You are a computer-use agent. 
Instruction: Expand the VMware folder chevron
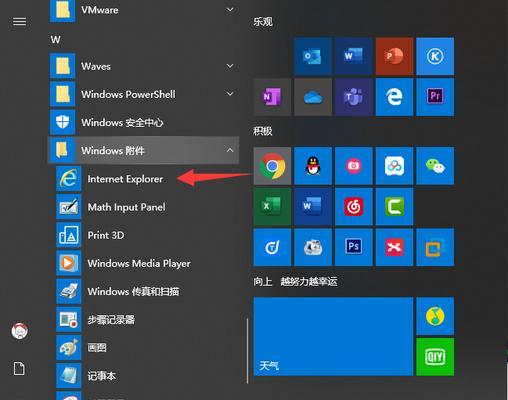click(230, 10)
